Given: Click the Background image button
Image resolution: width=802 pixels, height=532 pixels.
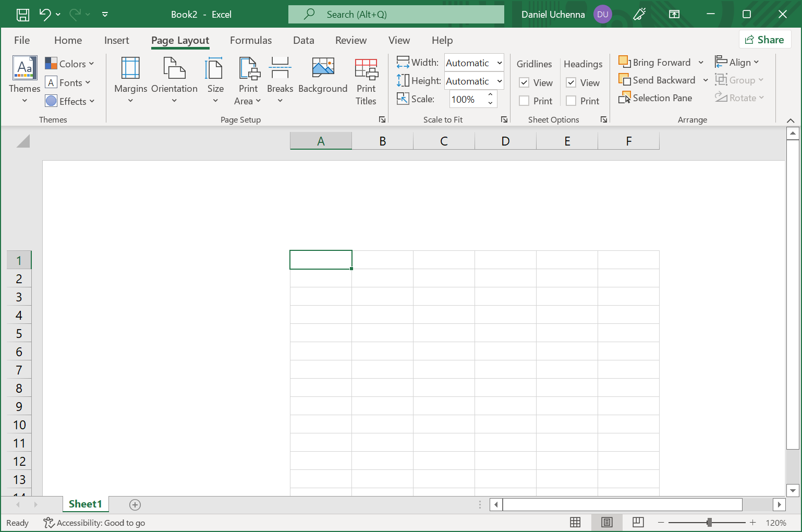Looking at the screenshot, I should [x=323, y=76].
